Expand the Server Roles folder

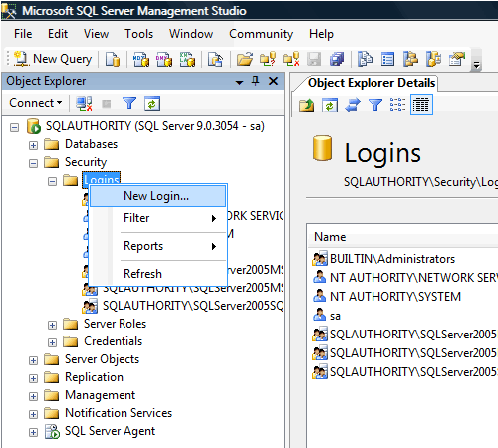(52, 325)
